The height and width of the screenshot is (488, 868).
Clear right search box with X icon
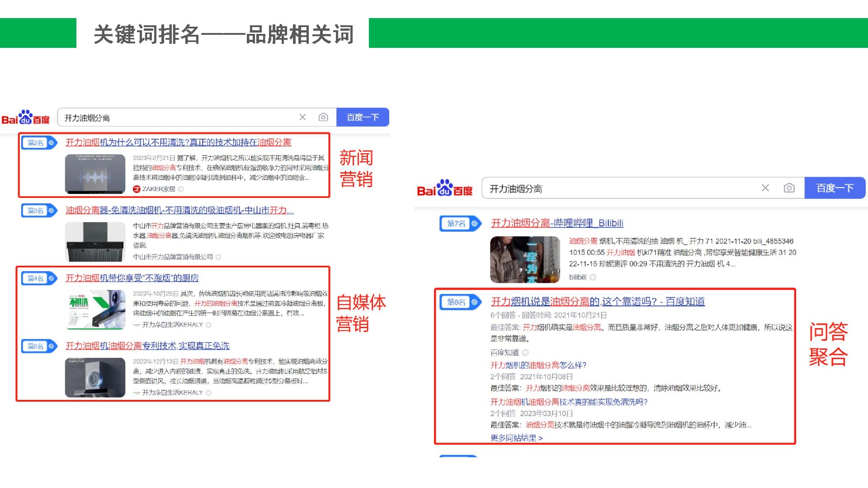point(765,188)
